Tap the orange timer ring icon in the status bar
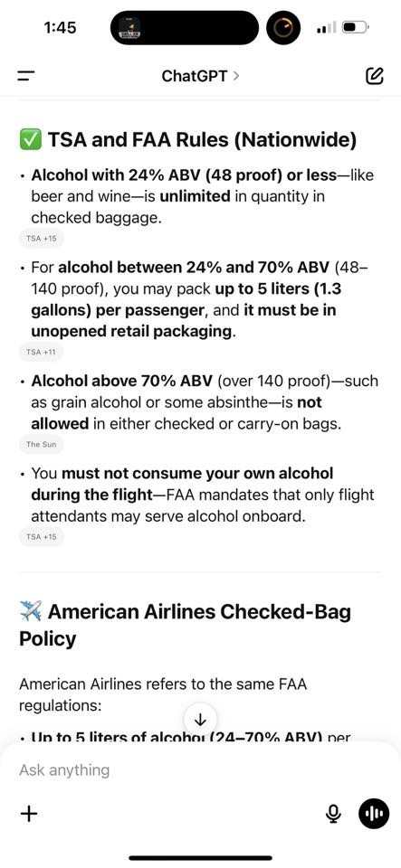The width and height of the screenshot is (401, 868). tap(283, 27)
